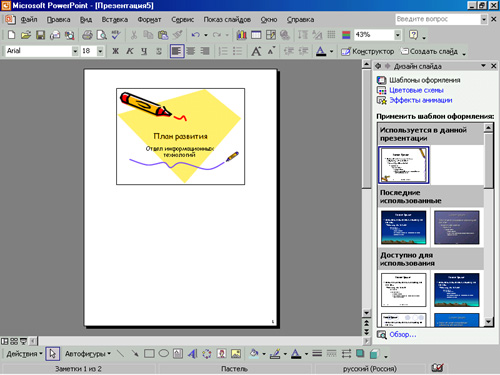Open the Показ слайдов menu
The height and width of the screenshot is (375, 500).
[x=227, y=20]
